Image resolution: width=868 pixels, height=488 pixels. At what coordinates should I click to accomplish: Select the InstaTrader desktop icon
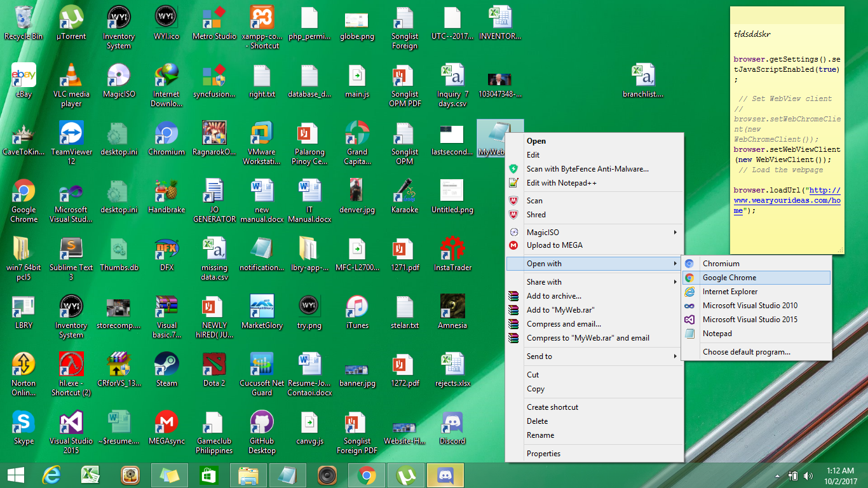pyautogui.click(x=452, y=254)
